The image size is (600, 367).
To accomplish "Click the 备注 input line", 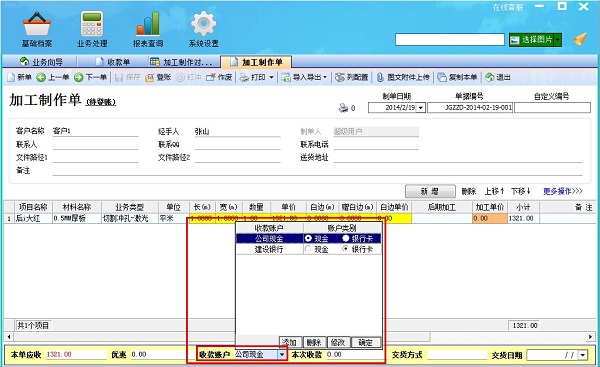I will [x=317, y=170].
